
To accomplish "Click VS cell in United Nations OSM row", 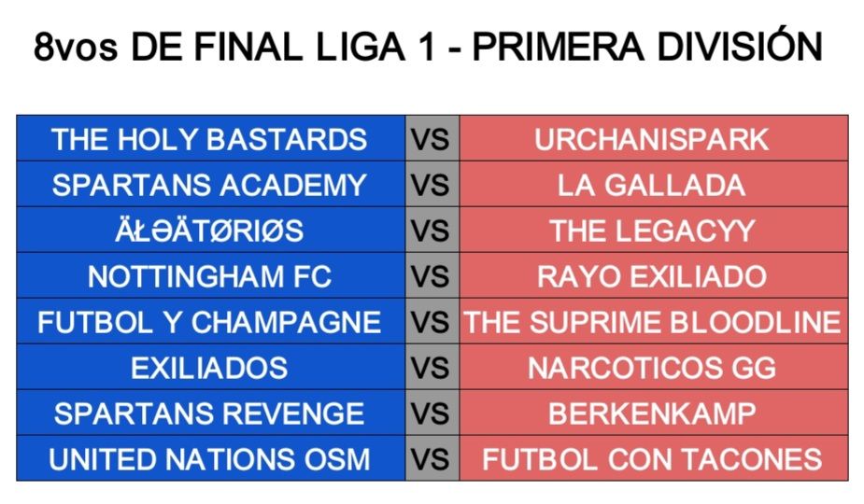I will (432, 458).
